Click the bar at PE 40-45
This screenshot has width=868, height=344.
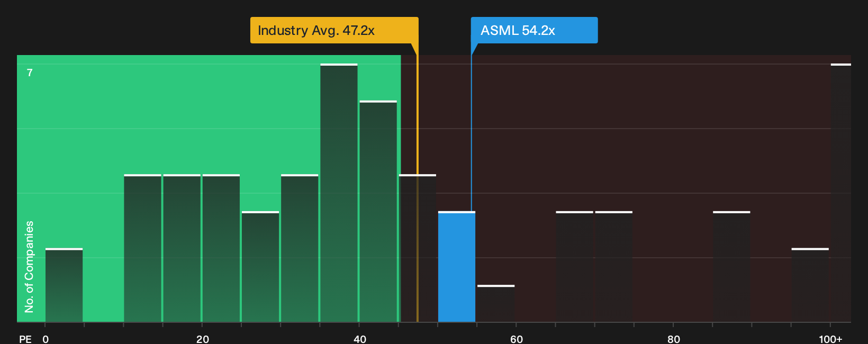[378, 211]
